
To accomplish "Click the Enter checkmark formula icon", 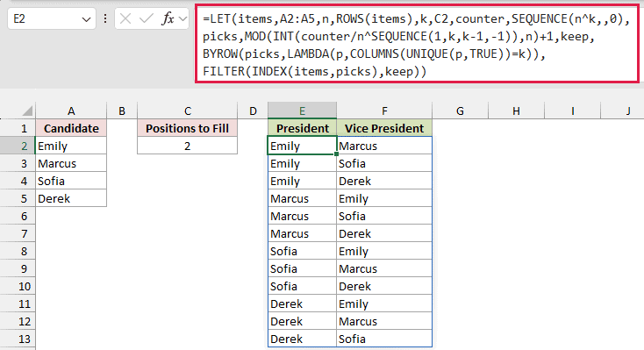I will click(x=146, y=18).
